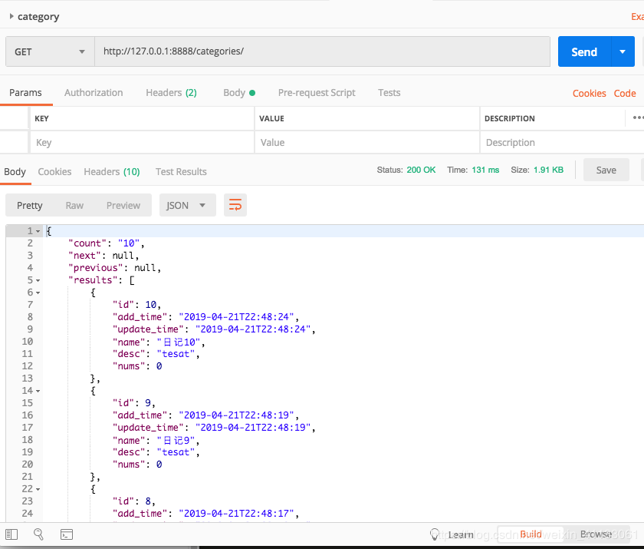Click the DESCRIPTION column header
Viewport: 644px width, 549px height.
coord(510,118)
